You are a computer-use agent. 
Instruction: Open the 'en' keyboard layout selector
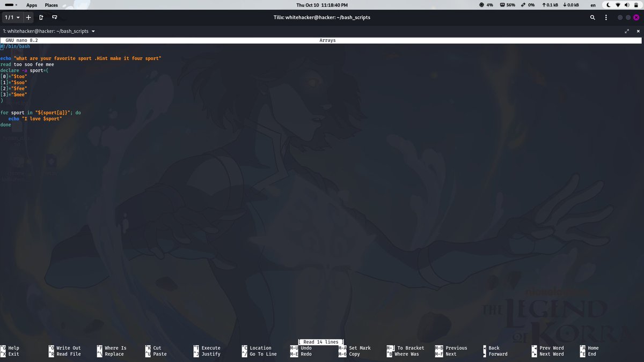(593, 5)
